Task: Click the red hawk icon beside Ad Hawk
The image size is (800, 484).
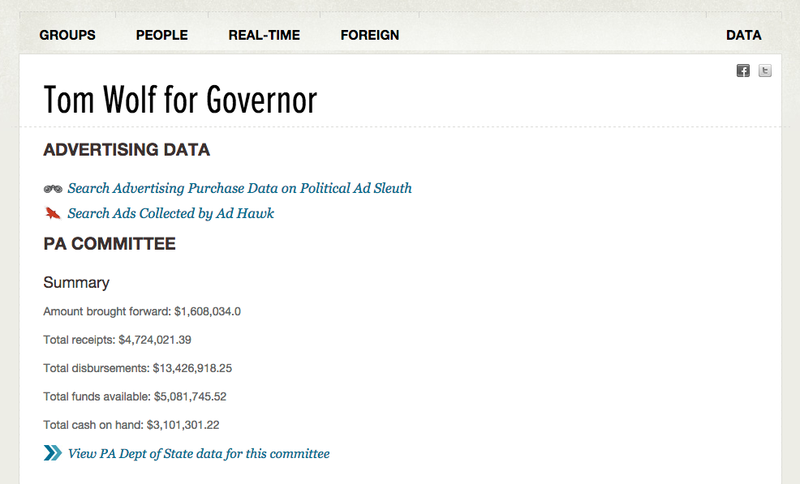Action: click(53, 213)
